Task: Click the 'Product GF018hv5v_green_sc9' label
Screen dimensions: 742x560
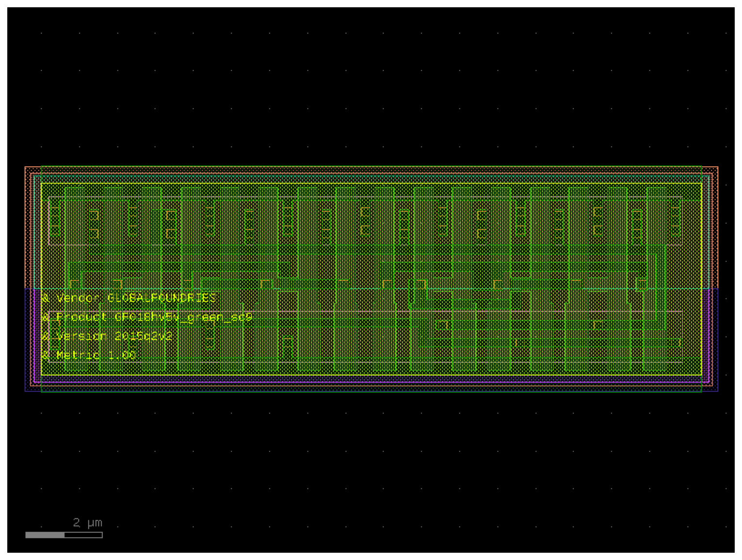Action: click(x=154, y=317)
